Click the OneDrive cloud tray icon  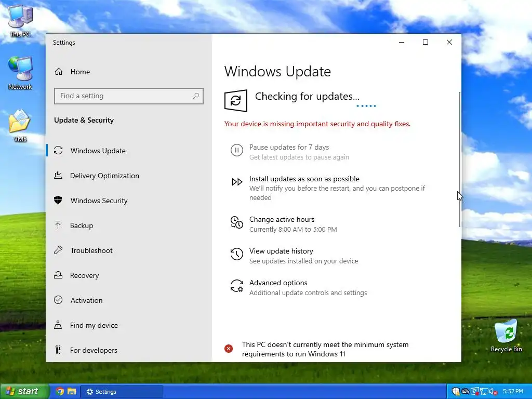tap(465, 392)
